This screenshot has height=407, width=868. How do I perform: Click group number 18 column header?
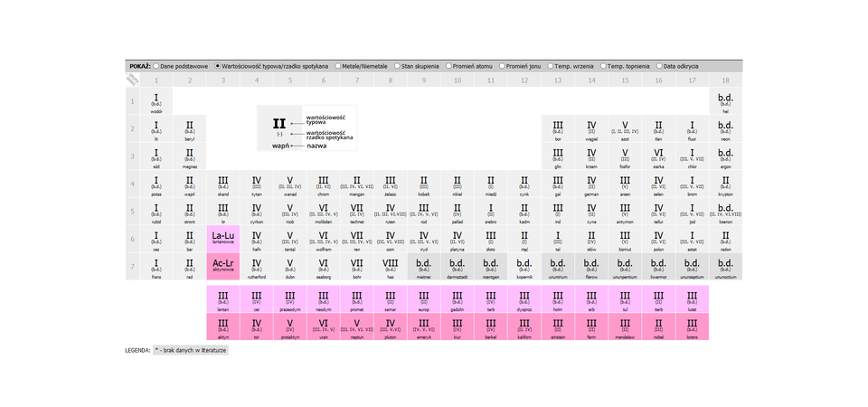coord(725,80)
